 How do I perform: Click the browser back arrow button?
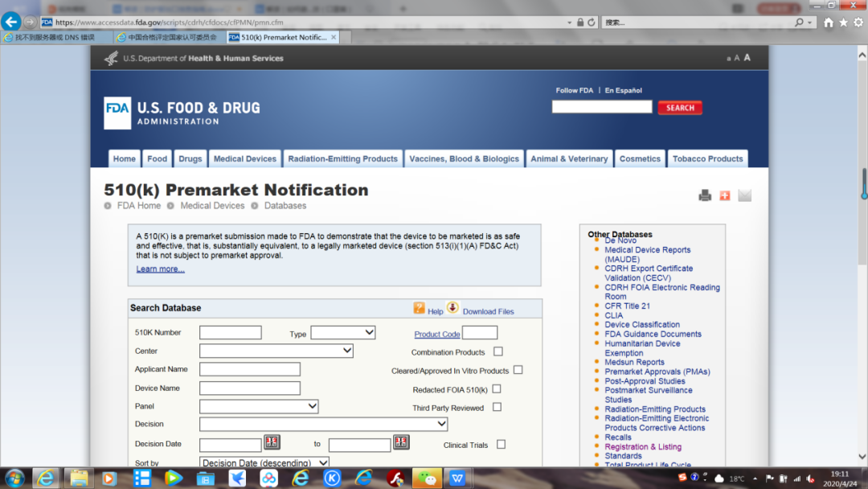[x=11, y=23]
